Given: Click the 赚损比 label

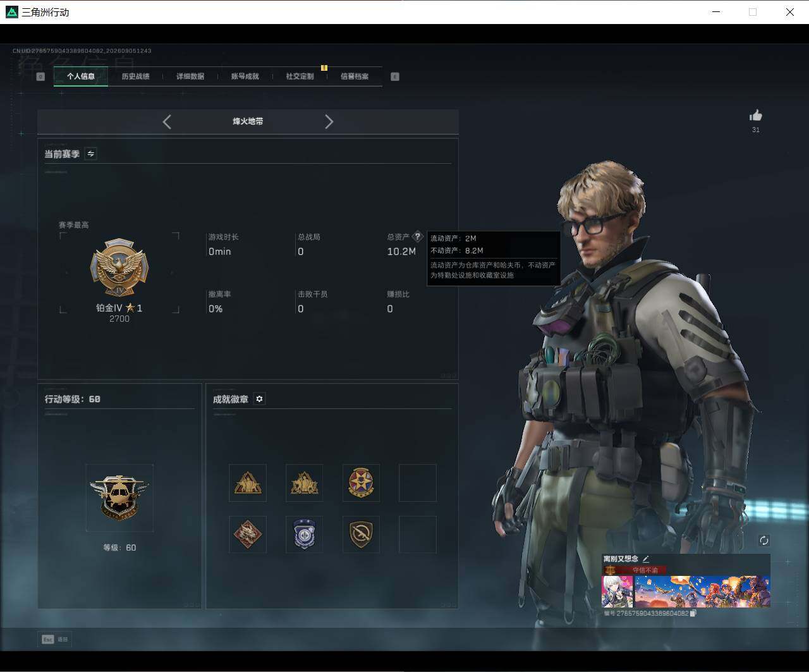Looking at the screenshot, I should [398, 294].
